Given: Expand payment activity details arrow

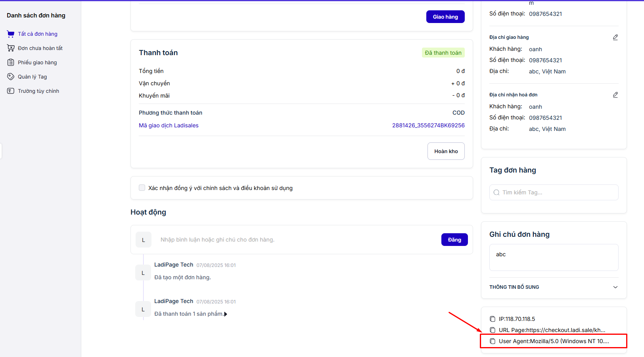Looking at the screenshot, I should pos(226,314).
